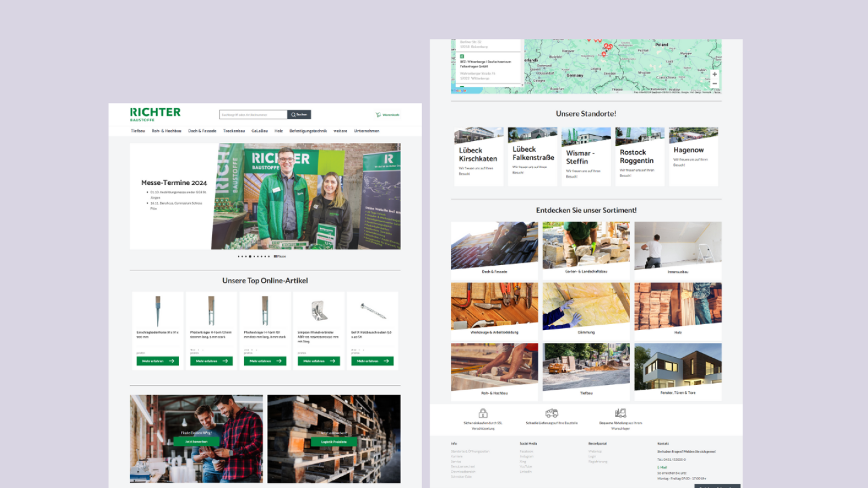868x488 pixels.
Task: Select the Garten- & Landschaftsbau category tile
Action: (x=586, y=249)
